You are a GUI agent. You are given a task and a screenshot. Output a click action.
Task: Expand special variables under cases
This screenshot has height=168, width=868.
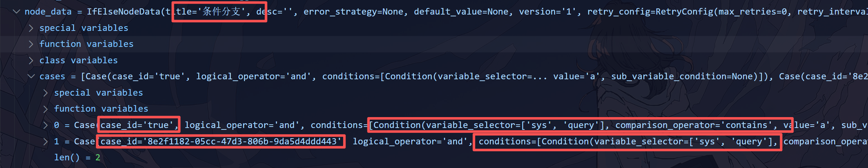click(46, 93)
